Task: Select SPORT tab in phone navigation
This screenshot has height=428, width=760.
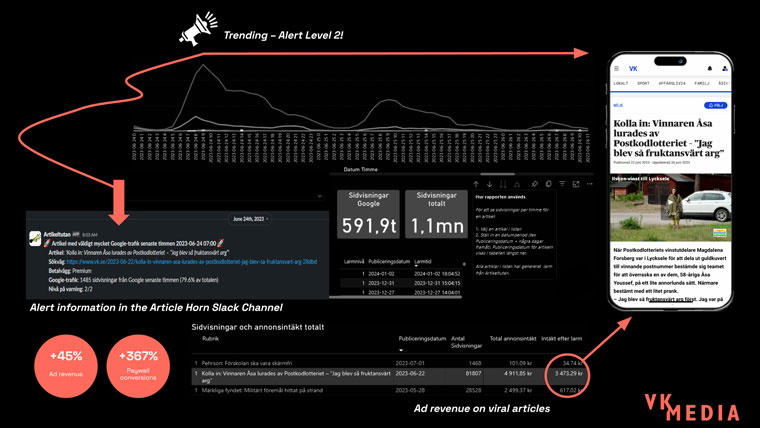Action: pos(643,83)
